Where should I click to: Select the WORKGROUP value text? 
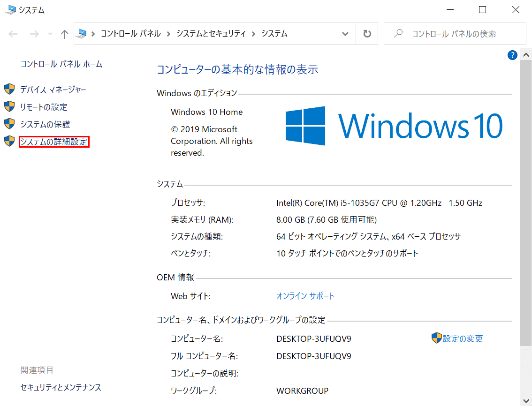302,391
